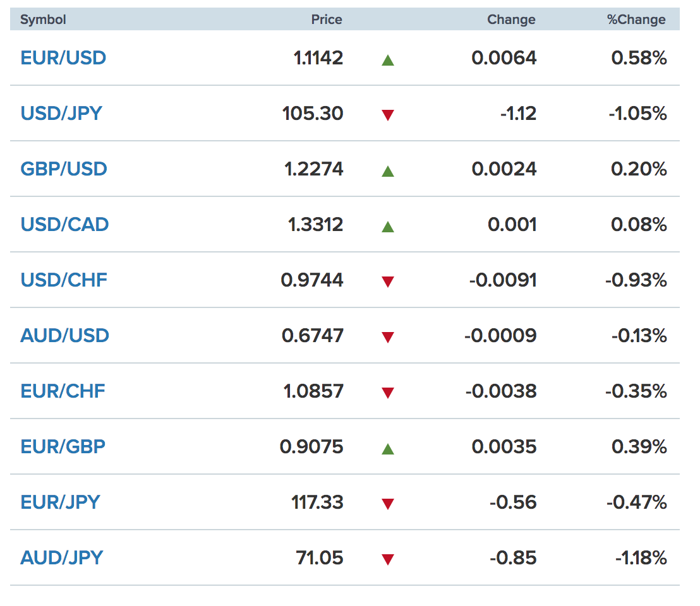
Task: Click the red down arrow for AUD/JPY
Action: pyautogui.click(x=387, y=560)
